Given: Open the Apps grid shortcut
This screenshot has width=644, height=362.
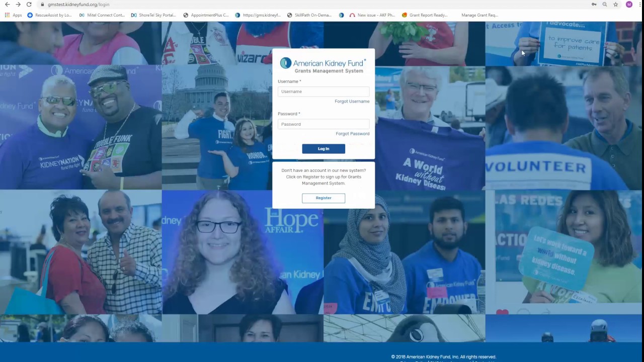Looking at the screenshot, I should pyautogui.click(x=14, y=15).
